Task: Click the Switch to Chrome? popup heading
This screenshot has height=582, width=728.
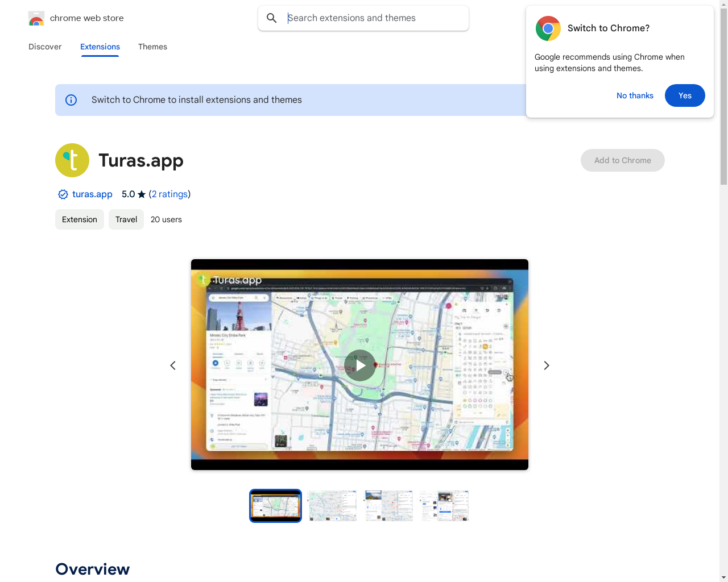Action: point(609,28)
